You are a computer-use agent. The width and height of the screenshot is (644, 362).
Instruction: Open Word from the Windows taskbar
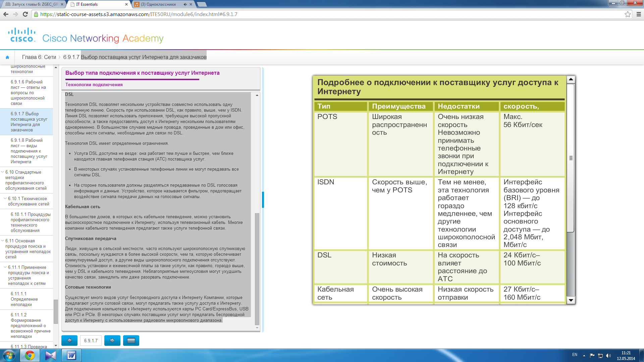pos(71,355)
